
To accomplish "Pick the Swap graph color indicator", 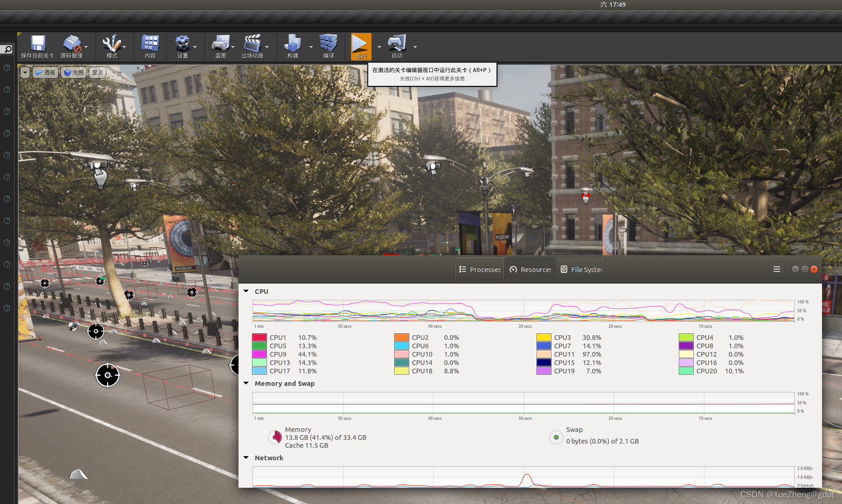I will 556,437.
